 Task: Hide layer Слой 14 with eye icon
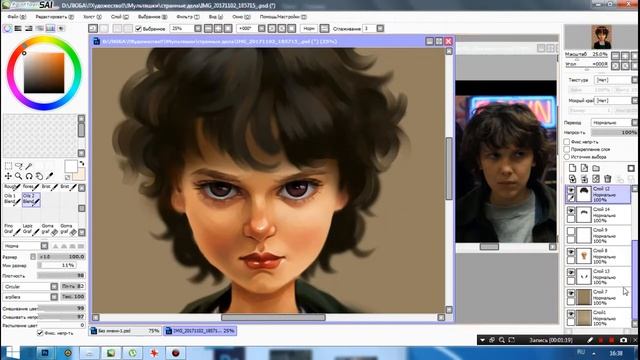point(571,211)
